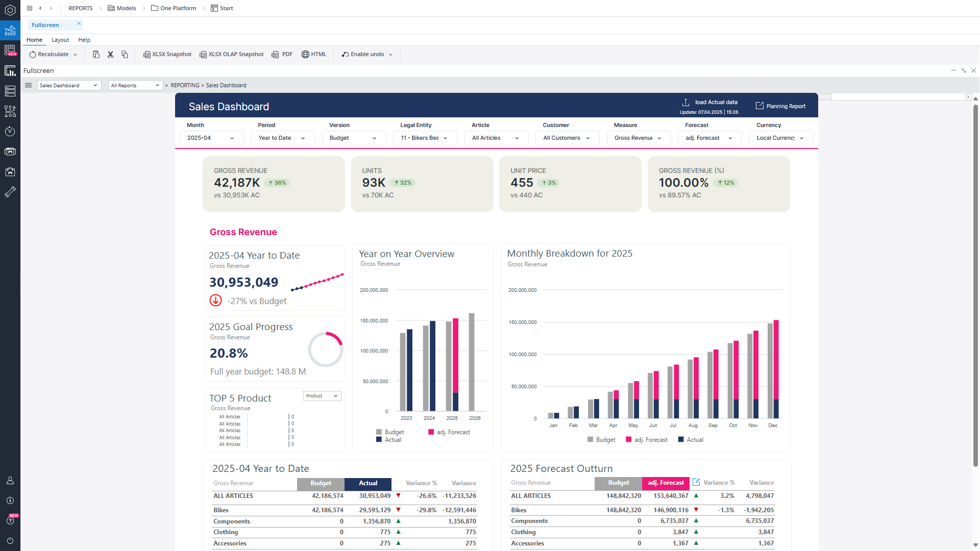Click the cut scissors icon
Screen dimensions: 980x551
pos(110,55)
